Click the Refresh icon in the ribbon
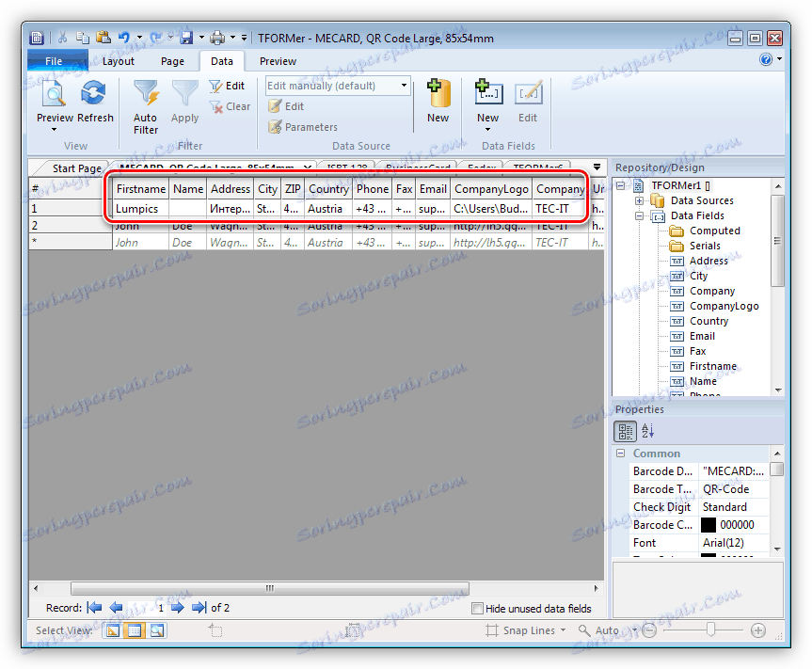Screen dimensions: 812x669 94,94
